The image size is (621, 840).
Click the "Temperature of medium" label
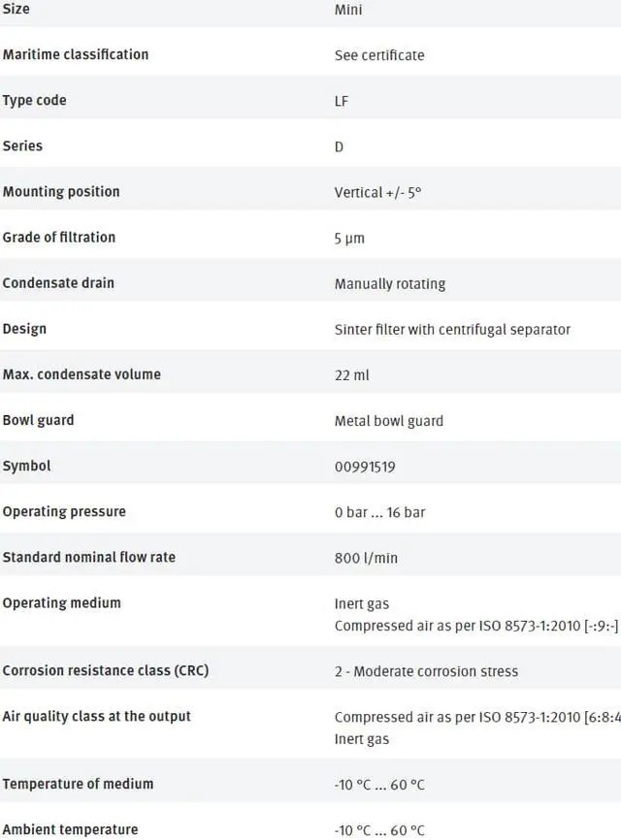(78, 783)
